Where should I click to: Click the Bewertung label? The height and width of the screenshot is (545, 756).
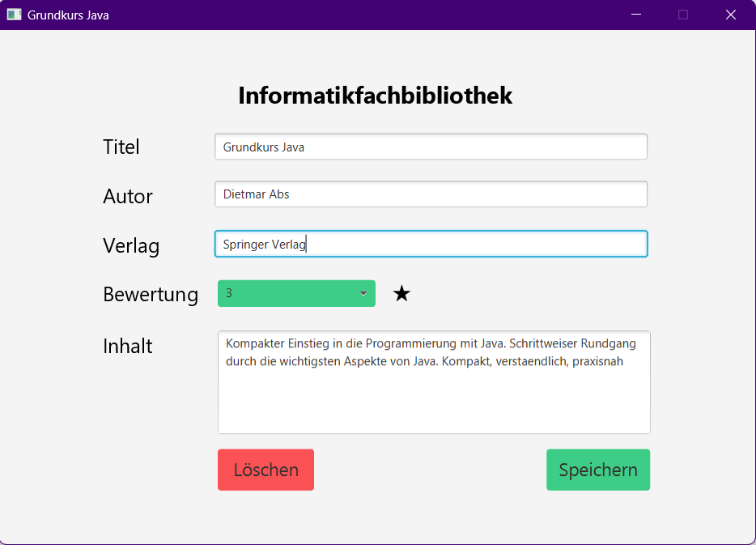click(x=151, y=294)
